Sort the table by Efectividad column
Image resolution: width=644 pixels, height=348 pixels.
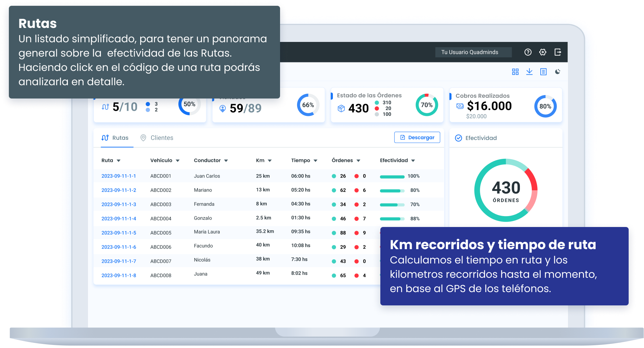(413, 161)
